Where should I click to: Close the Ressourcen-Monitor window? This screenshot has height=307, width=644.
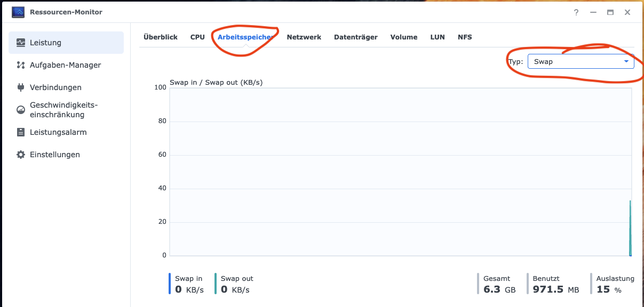click(627, 12)
